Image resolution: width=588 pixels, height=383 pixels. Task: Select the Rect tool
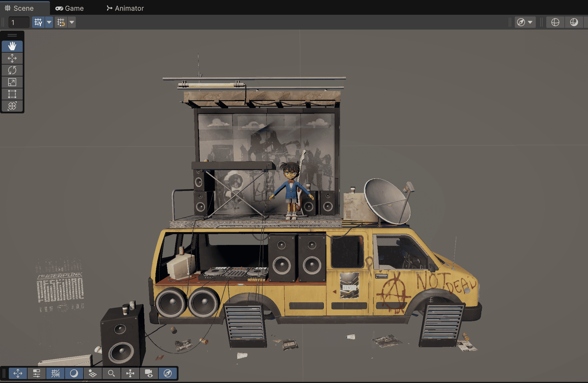pos(12,94)
